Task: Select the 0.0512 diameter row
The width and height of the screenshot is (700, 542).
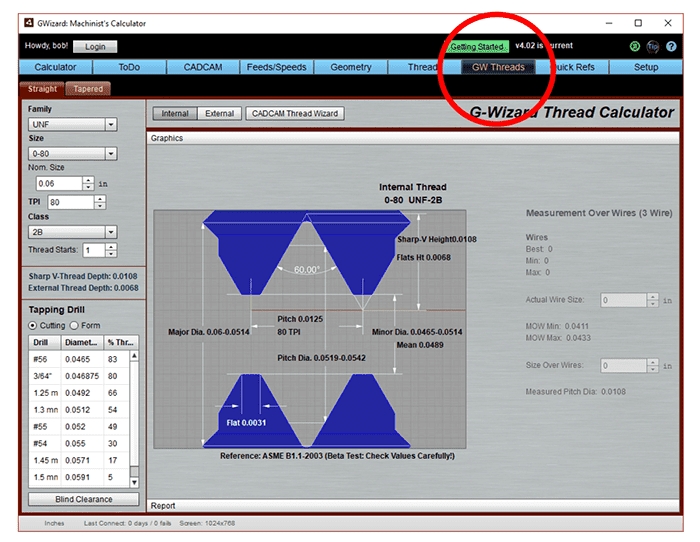Action: (x=79, y=410)
